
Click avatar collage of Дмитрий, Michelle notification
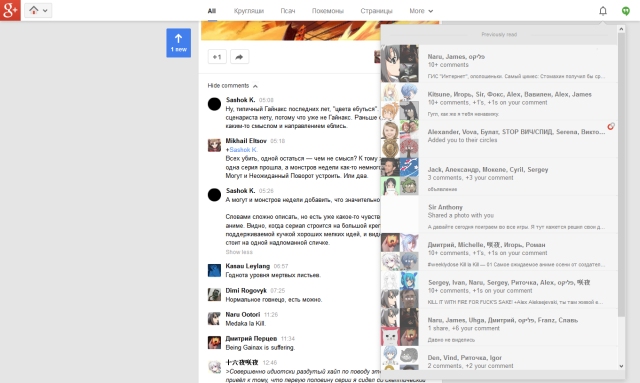[x=400, y=252]
